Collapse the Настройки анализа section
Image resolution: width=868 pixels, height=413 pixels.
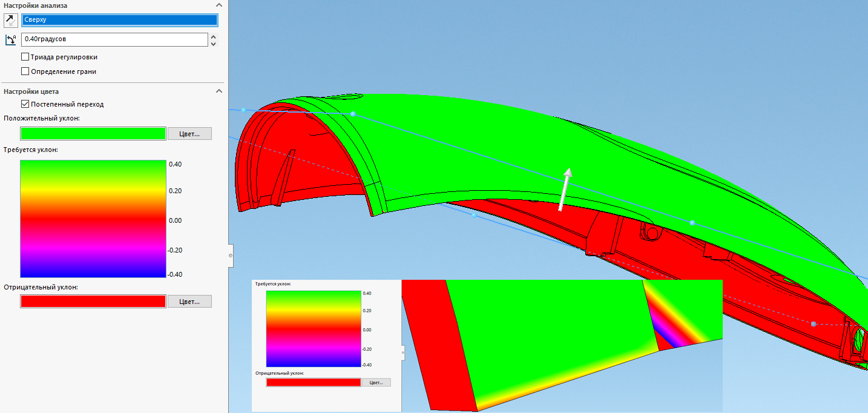[x=219, y=5]
